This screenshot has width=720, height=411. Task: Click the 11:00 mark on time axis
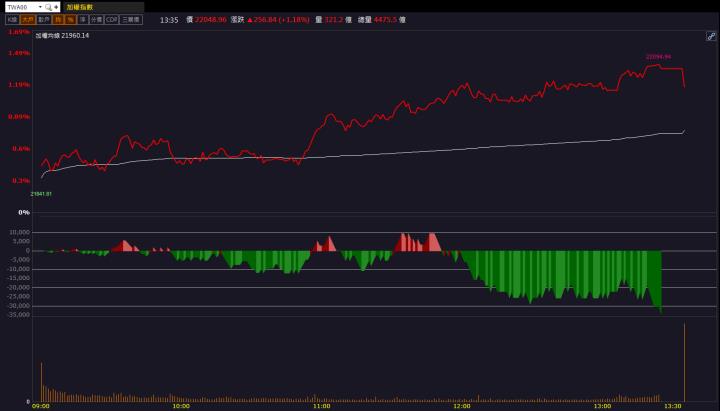(321, 406)
